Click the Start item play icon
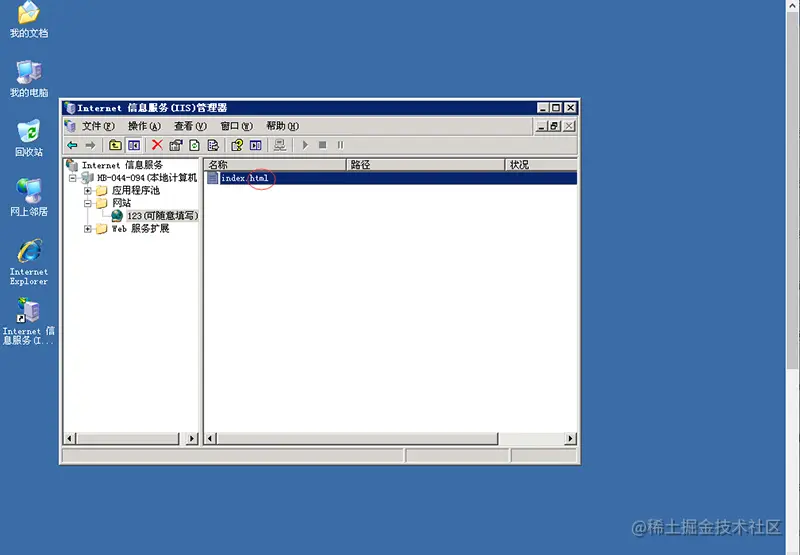 coord(305,145)
